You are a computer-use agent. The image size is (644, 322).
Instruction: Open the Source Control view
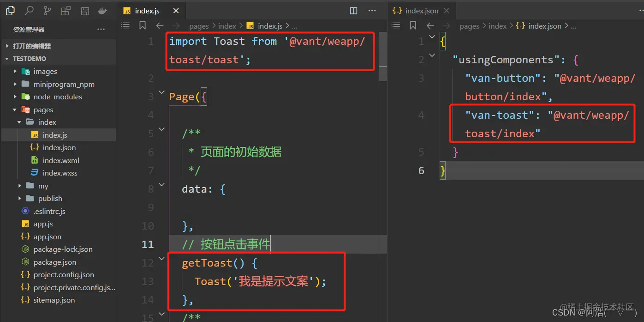click(47, 10)
